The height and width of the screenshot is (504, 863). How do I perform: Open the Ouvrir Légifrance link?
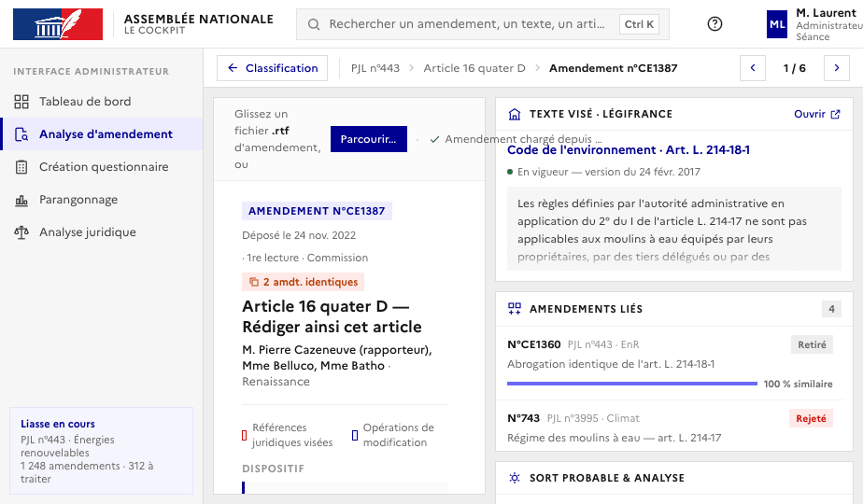816,114
